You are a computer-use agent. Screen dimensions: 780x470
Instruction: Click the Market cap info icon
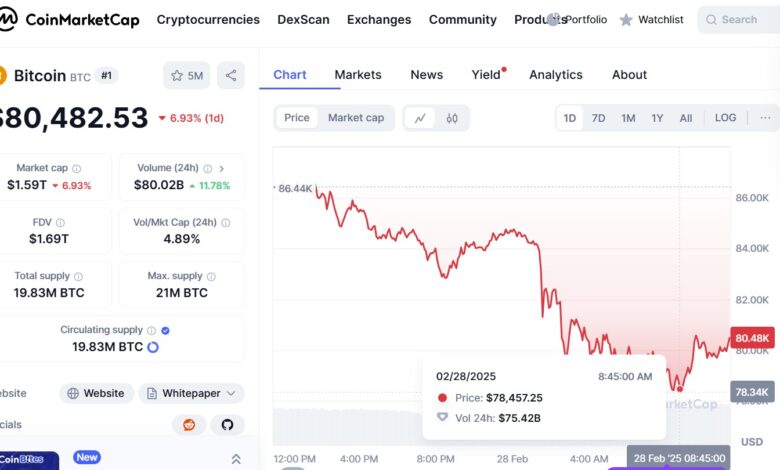point(77,169)
